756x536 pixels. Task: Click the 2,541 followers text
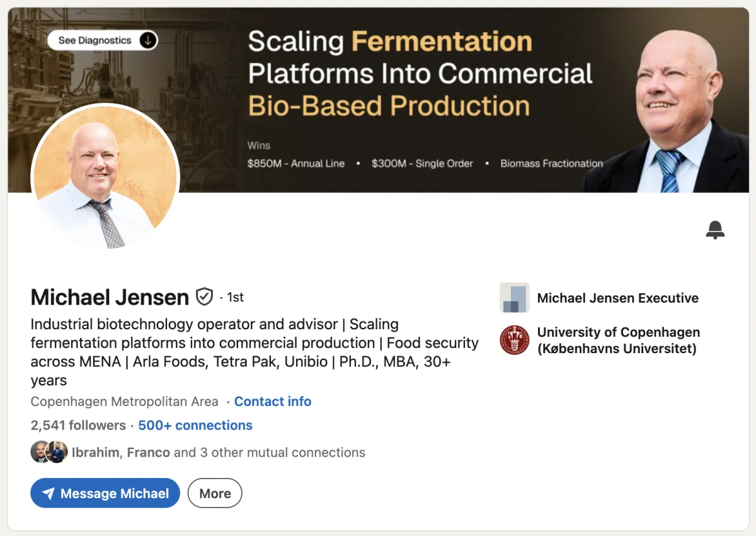pyautogui.click(x=78, y=425)
